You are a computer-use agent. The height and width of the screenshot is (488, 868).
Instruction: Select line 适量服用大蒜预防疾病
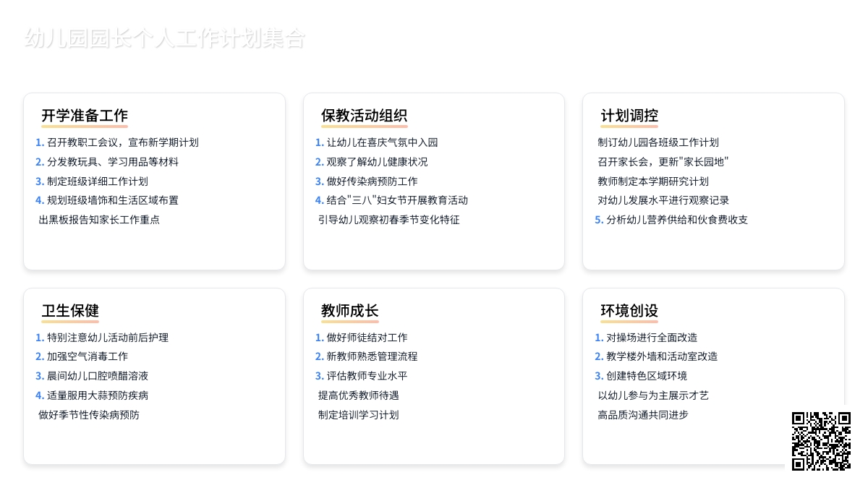(97, 395)
